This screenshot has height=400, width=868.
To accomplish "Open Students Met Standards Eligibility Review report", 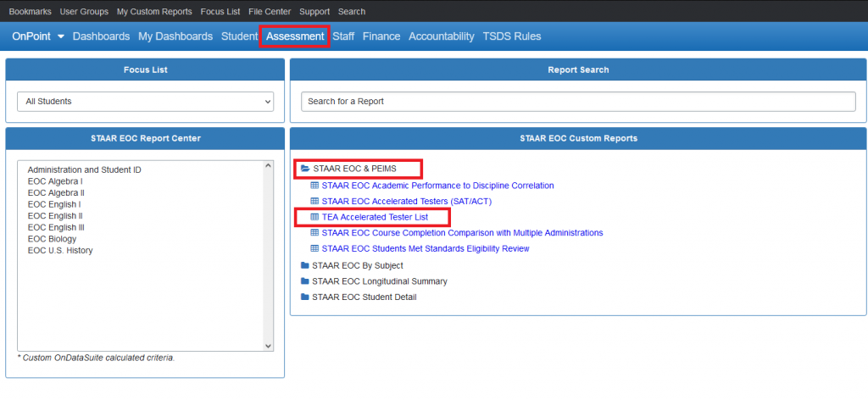I will (426, 249).
